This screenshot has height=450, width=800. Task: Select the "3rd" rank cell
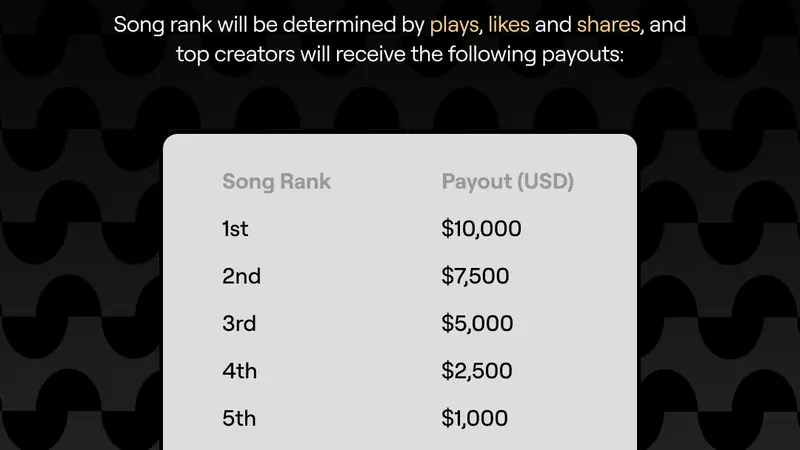click(239, 324)
